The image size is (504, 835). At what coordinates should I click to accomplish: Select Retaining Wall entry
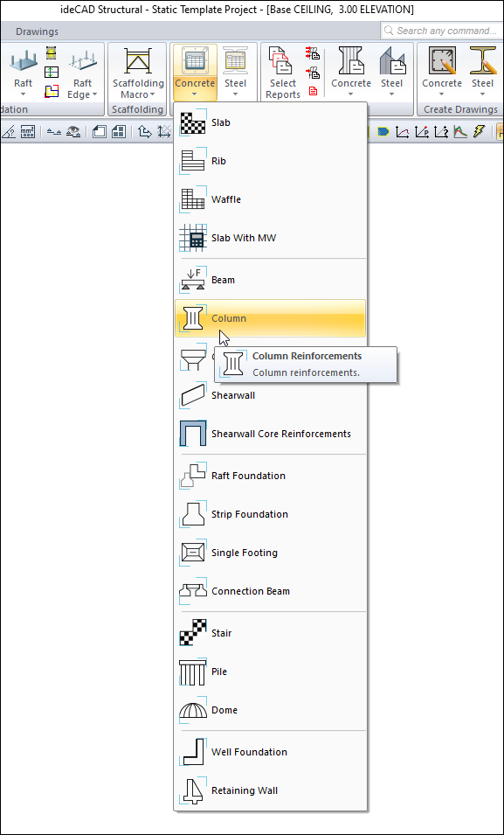[271, 790]
